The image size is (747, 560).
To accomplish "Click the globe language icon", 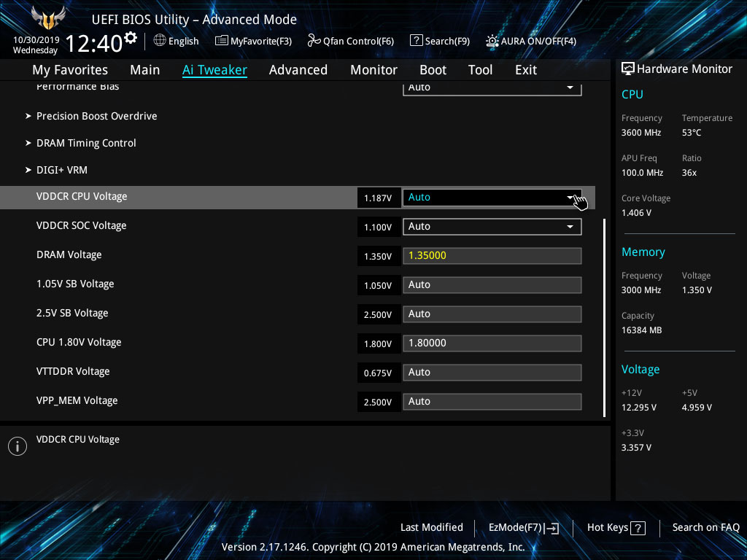I will (160, 41).
